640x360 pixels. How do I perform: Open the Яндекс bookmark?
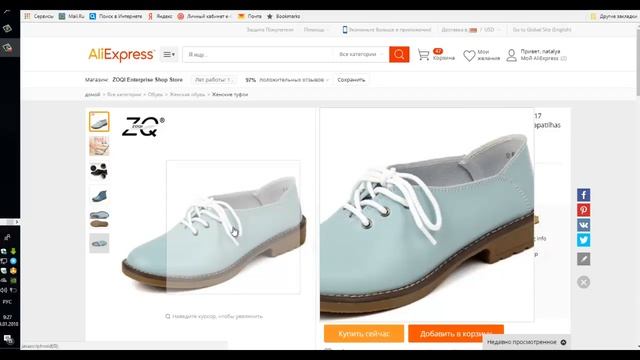click(x=160, y=16)
